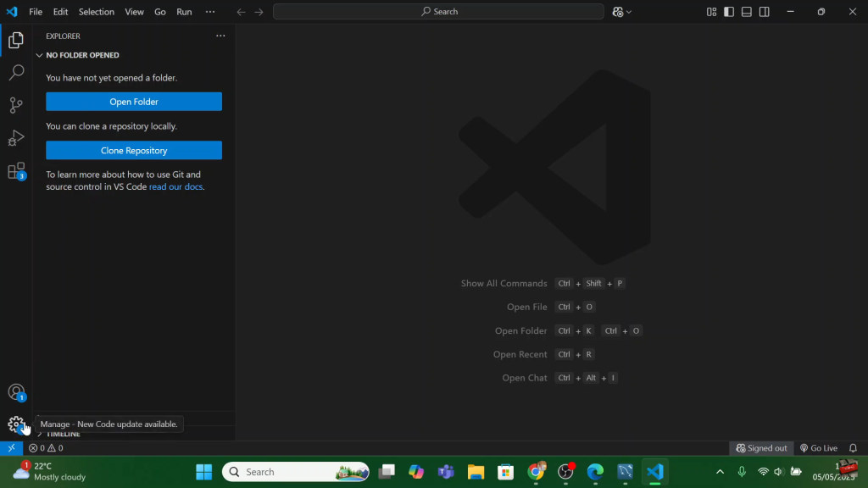Image resolution: width=868 pixels, height=488 pixels.
Task: Go back with the left arrow
Action: [x=241, y=12]
